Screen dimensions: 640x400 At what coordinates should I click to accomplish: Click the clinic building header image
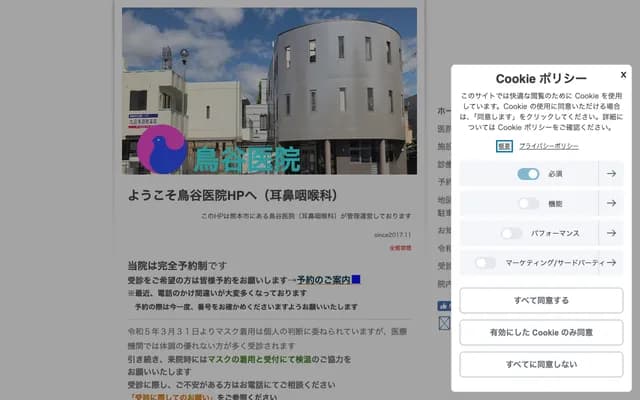[269, 91]
